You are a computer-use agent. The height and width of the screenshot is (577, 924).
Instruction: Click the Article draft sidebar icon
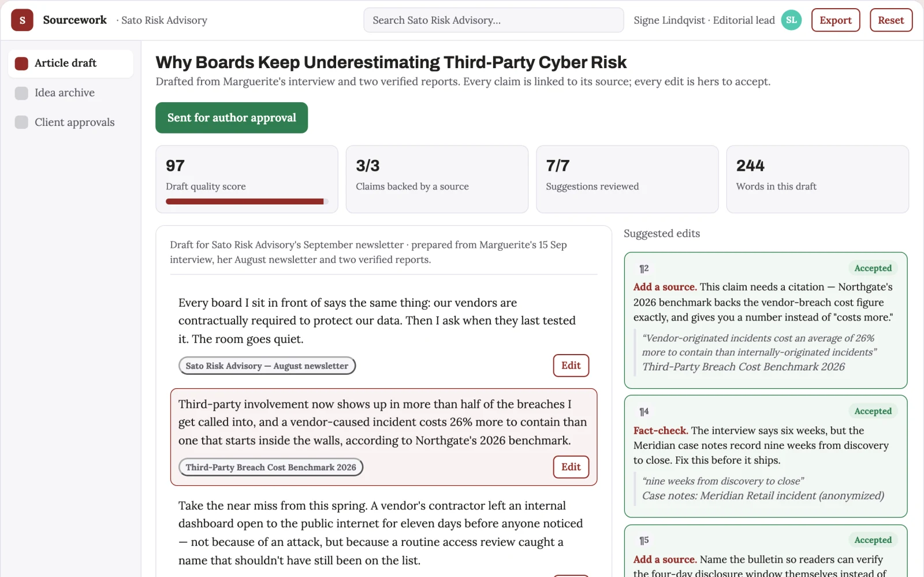(21, 64)
